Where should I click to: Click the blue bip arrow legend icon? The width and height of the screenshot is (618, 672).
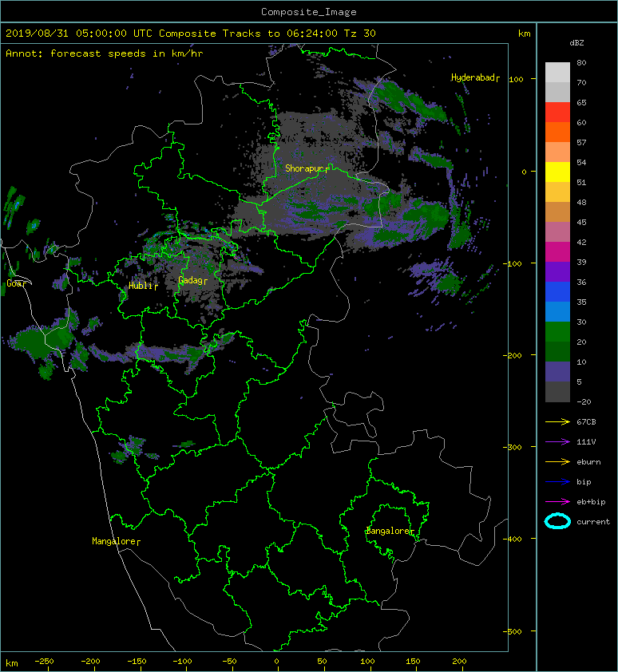click(x=557, y=482)
